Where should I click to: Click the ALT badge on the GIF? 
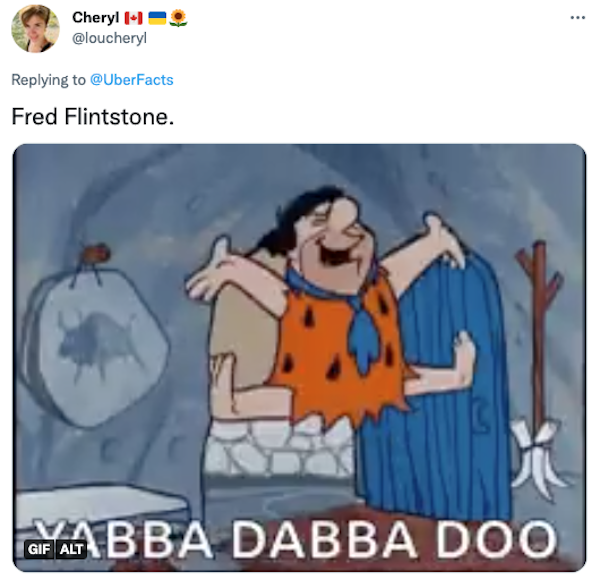[72, 549]
